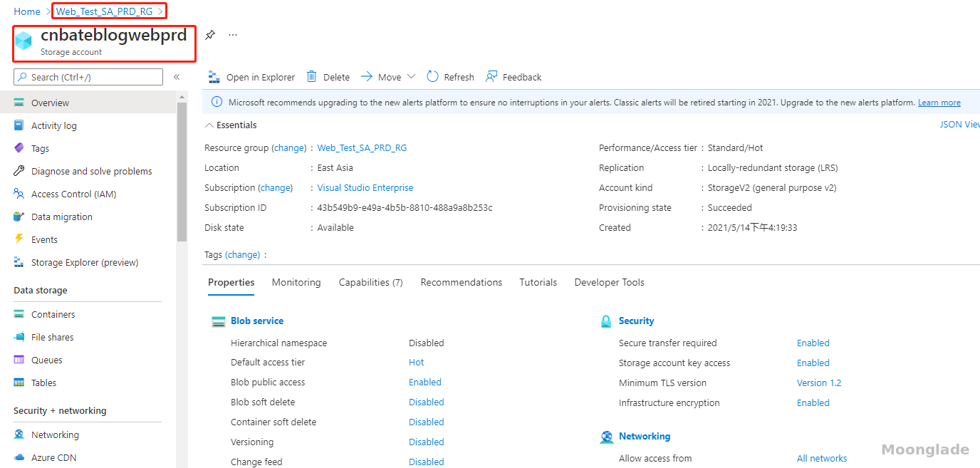This screenshot has height=468, width=980.
Task: Click the Containers sidebar icon
Action: (x=19, y=314)
